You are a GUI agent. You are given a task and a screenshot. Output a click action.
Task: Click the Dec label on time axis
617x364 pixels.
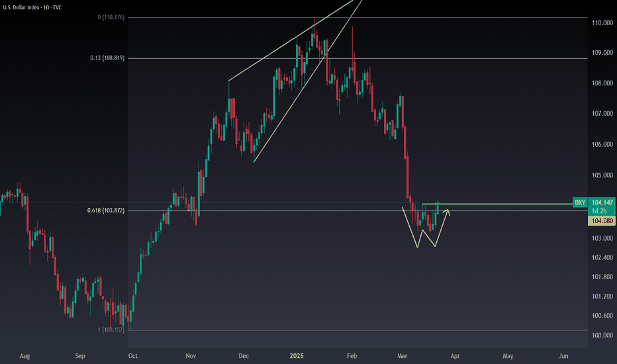point(244,356)
